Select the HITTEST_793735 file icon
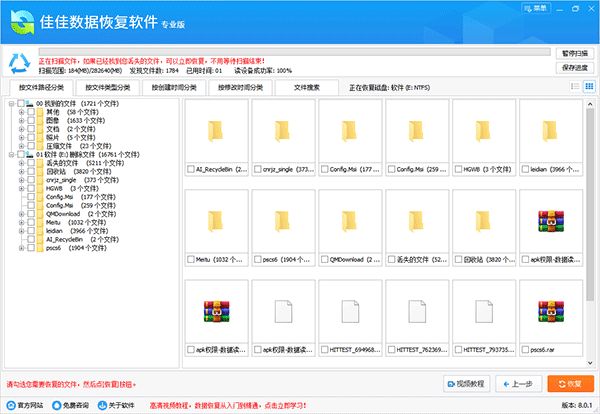Image resolution: width=600 pixels, height=414 pixels. pos(484,311)
